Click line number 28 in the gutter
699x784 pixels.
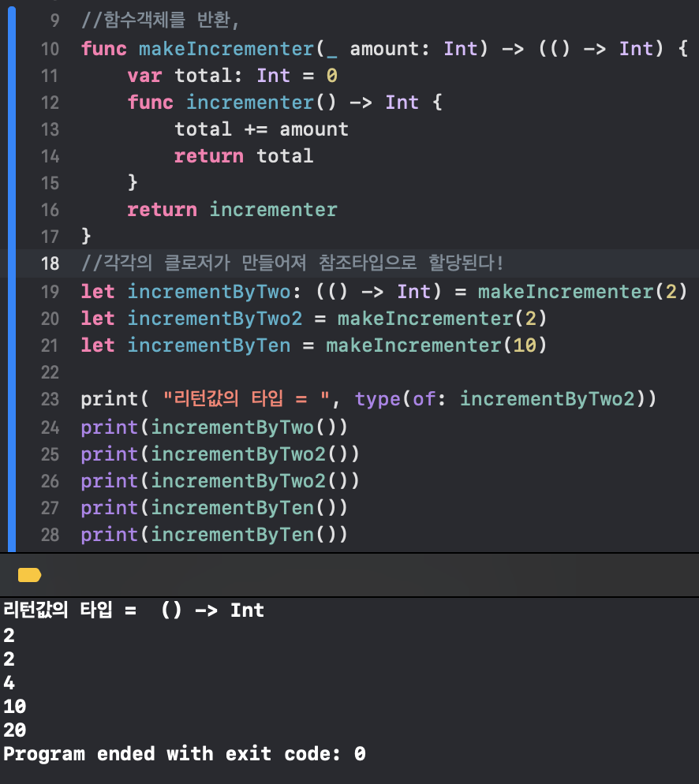(x=50, y=535)
